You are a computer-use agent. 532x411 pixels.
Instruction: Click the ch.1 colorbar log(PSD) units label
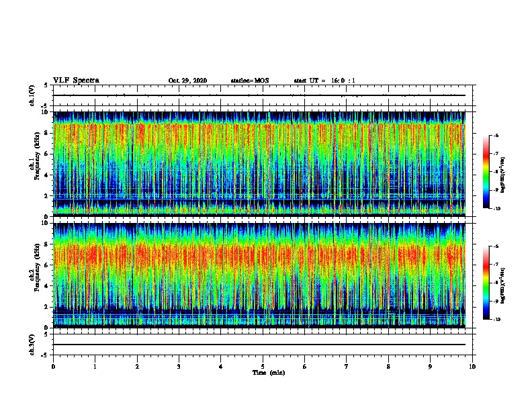click(x=503, y=175)
